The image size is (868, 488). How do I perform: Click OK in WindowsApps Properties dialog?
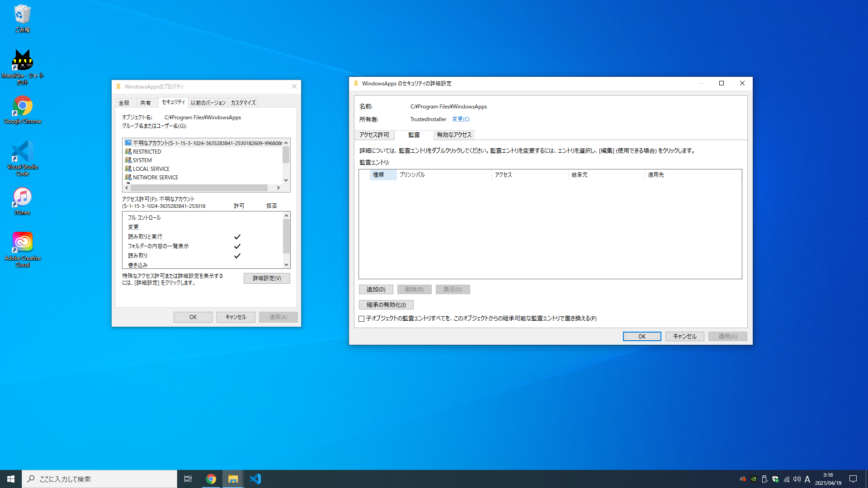pos(193,317)
